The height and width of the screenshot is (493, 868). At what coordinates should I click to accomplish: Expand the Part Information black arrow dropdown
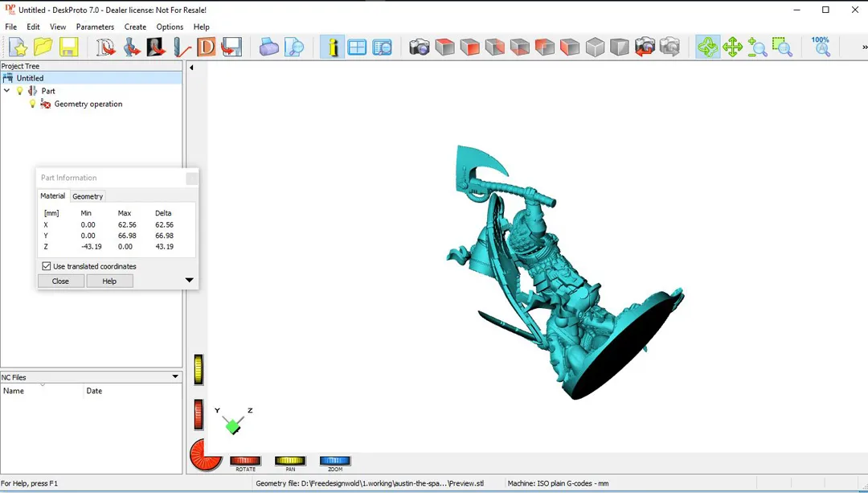pos(190,281)
